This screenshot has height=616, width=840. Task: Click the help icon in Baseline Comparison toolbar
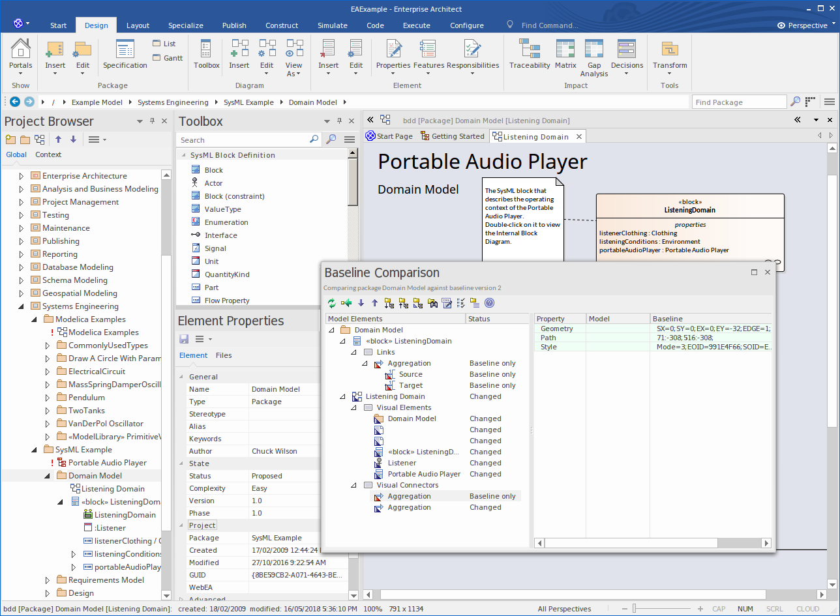[x=489, y=303]
